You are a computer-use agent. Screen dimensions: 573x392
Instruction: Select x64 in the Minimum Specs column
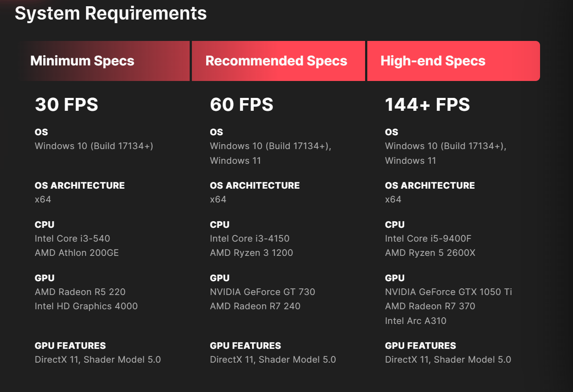click(x=43, y=199)
